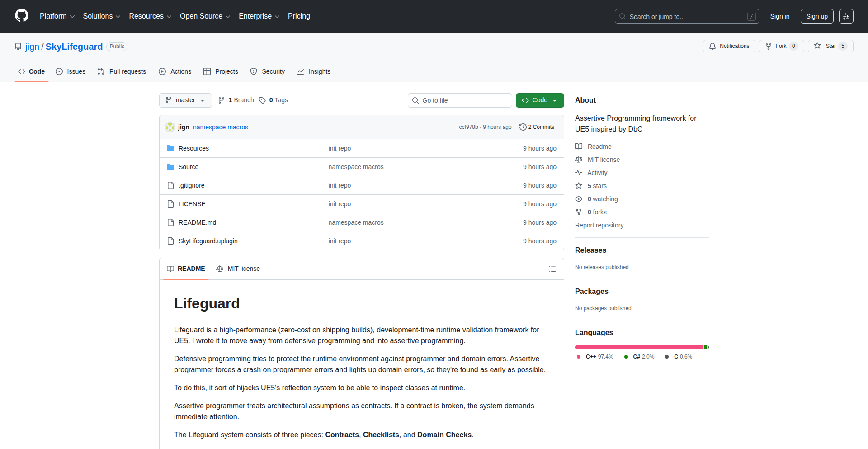Open the Insights tab

(314, 71)
